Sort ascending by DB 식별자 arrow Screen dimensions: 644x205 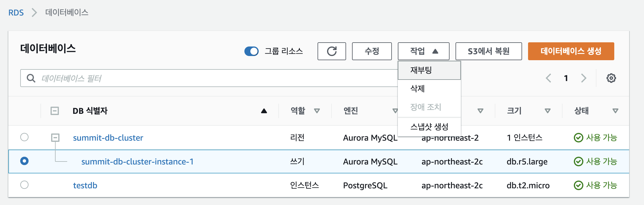pyautogui.click(x=264, y=111)
